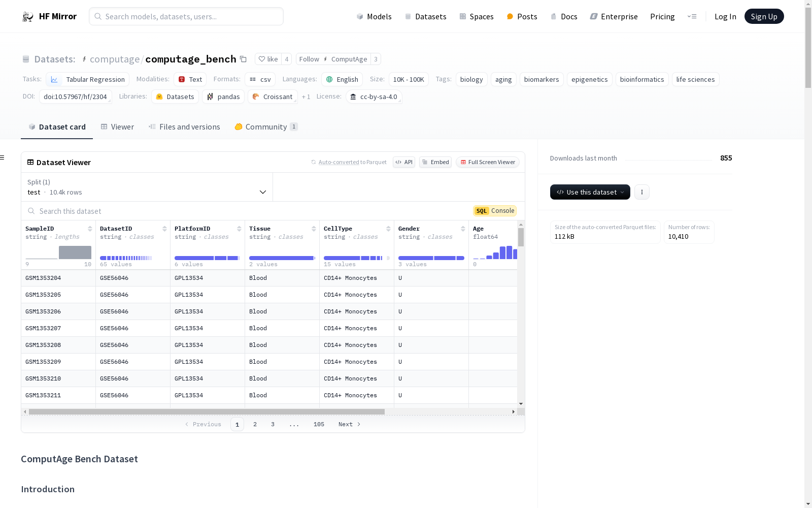Open the API button in Dataset Viewer

click(404, 162)
